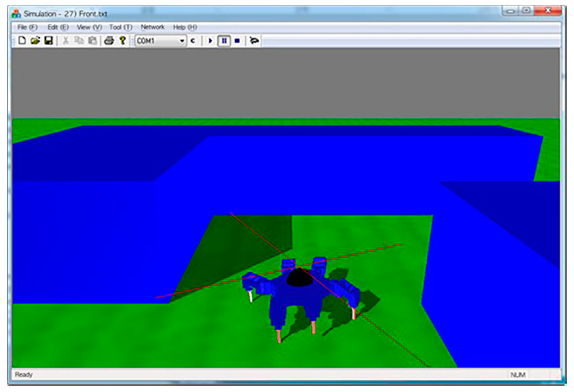Open the Network menu
The height and width of the screenshot is (392, 574).
click(152, 27)
